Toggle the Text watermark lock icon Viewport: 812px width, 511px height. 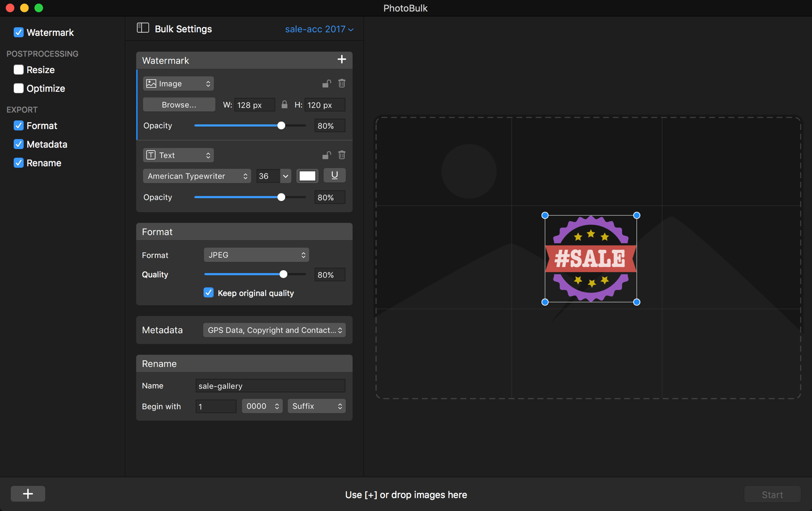point(327,155)
